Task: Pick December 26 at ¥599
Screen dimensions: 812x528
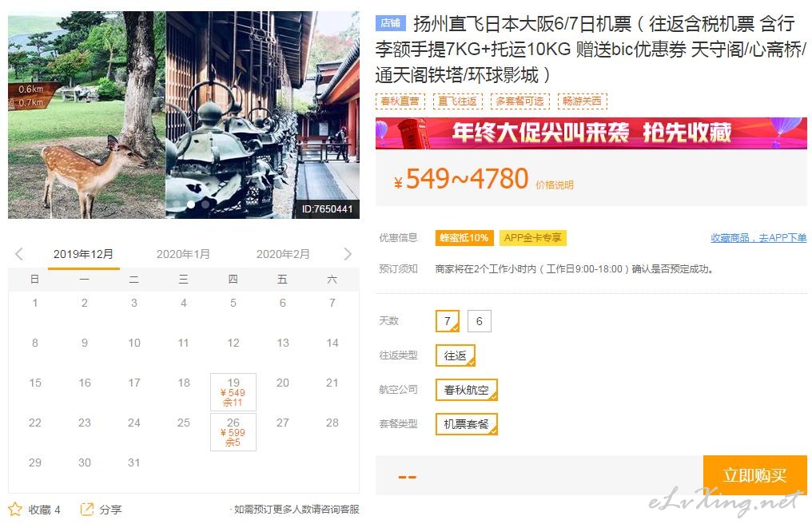Action: click(x=233, y=431)
